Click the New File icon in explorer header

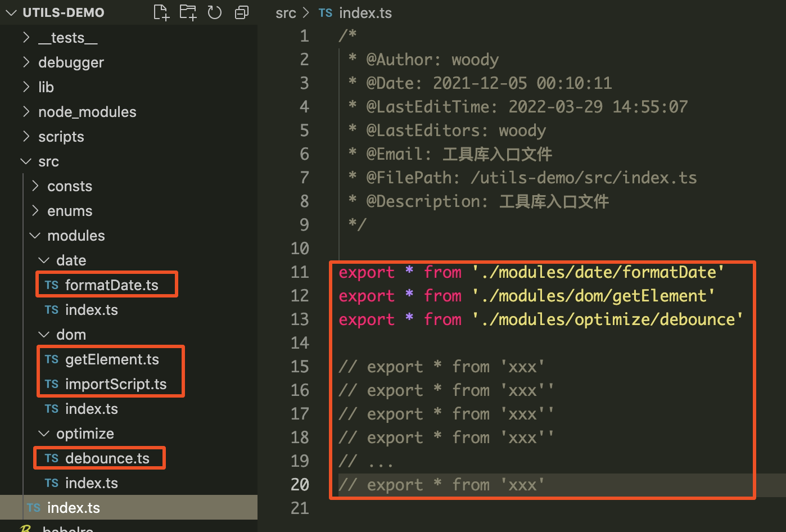click(161, 12)
